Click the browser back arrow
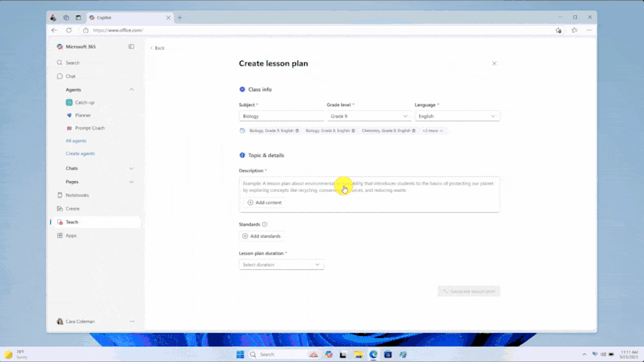The image size is (644, 362). [54, 30]
